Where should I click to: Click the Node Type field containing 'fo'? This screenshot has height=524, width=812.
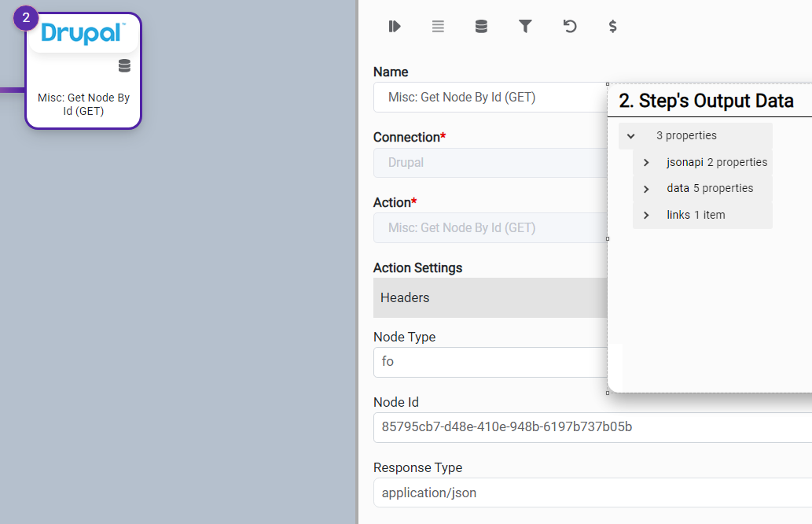tap(487, 362)
